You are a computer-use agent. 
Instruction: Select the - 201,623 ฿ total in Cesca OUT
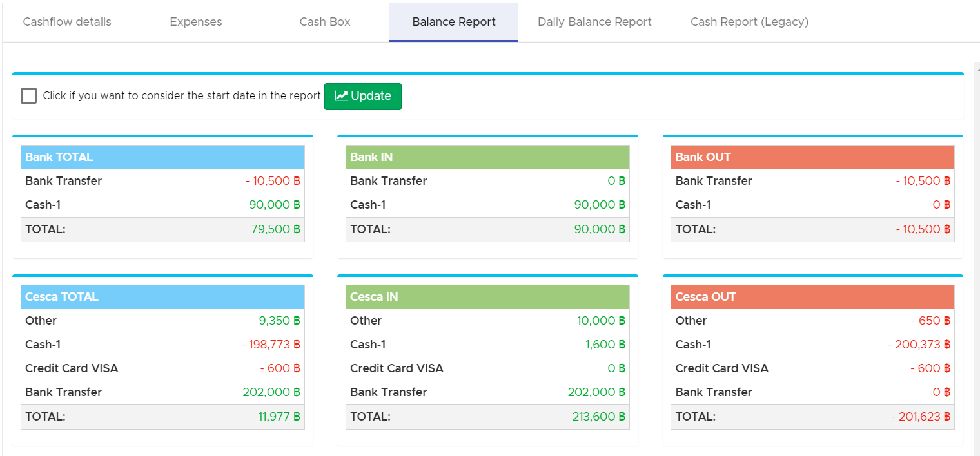pos(921,417)
